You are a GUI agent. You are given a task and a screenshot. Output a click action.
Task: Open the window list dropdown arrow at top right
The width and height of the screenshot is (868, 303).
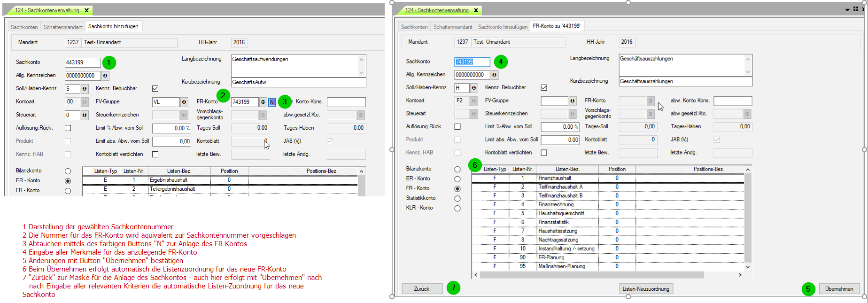[x=847, y=9]
